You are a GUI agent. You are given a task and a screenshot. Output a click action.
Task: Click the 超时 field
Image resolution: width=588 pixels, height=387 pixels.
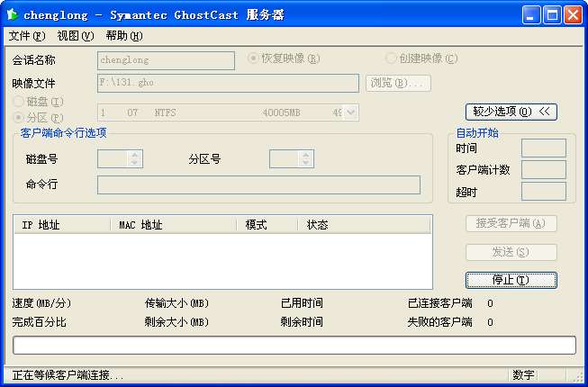543,192
